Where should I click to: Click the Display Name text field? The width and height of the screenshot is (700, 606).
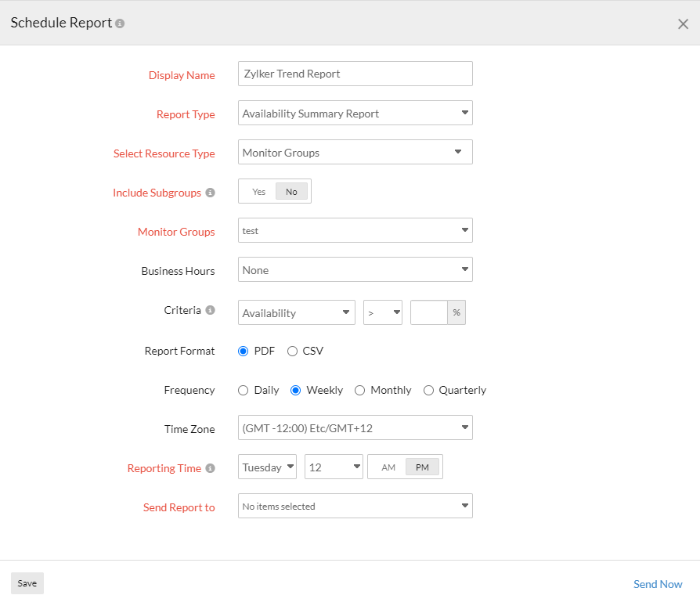coord(355,74)
